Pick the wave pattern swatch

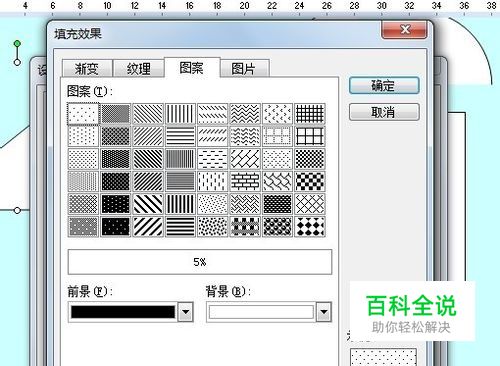(245, 136)
